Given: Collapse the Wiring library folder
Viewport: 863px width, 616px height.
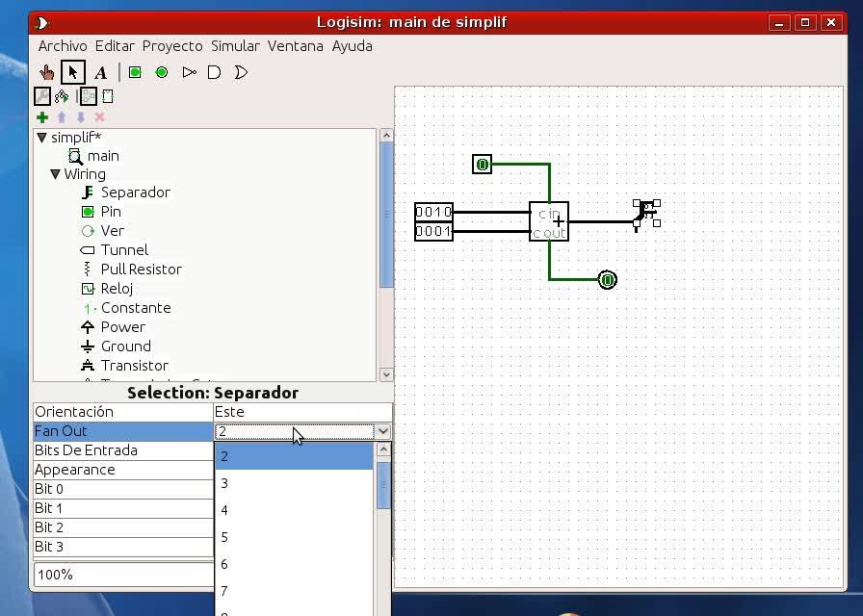Looking at the screenshot, I should (55, 174).
